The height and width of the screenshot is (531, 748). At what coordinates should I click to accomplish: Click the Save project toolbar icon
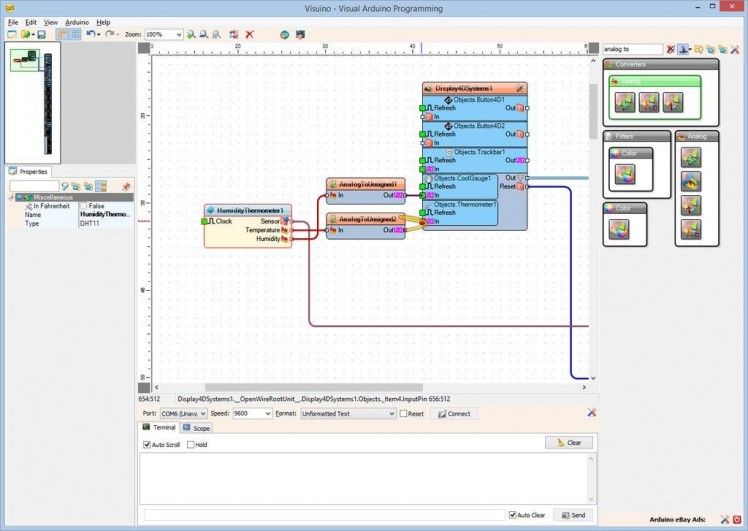(x=41, y=34)
